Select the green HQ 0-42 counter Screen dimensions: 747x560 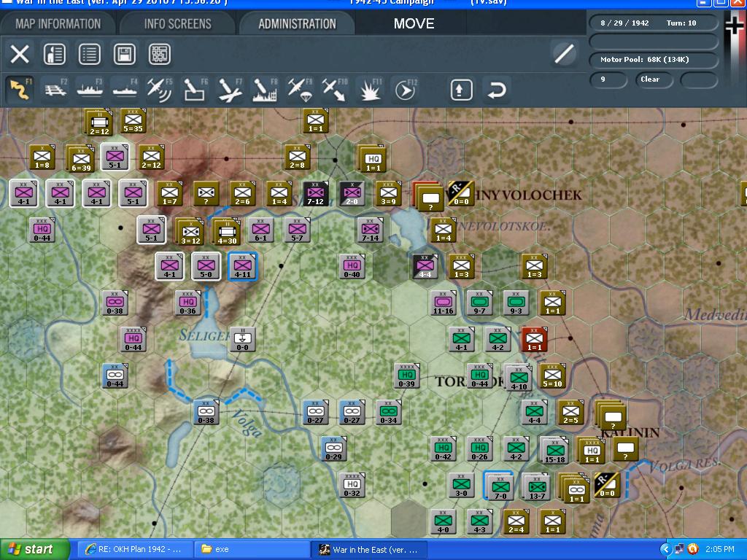coord(443,449)
